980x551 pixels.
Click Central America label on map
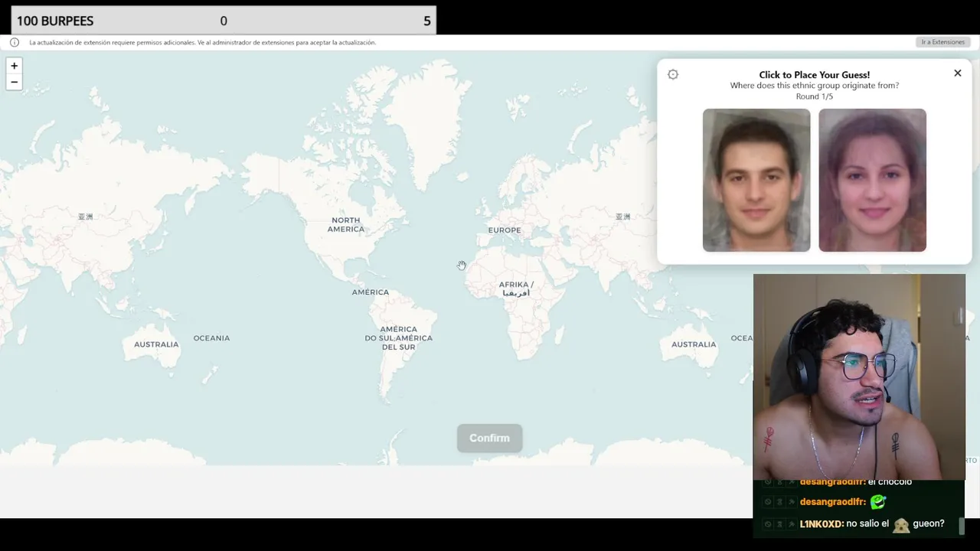(371, 292)
